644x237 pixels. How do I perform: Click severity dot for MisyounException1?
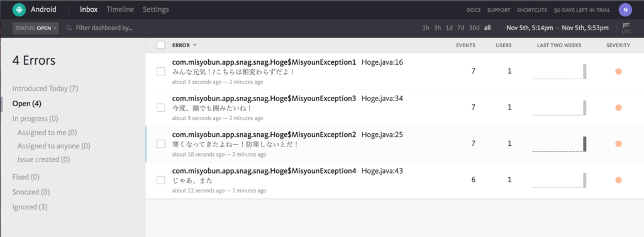click(618, 72)
